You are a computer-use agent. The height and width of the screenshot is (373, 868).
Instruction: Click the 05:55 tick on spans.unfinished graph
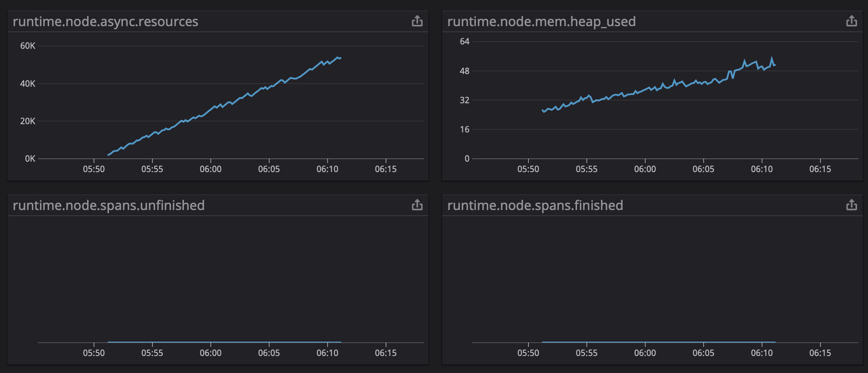(x=152, y=353)
